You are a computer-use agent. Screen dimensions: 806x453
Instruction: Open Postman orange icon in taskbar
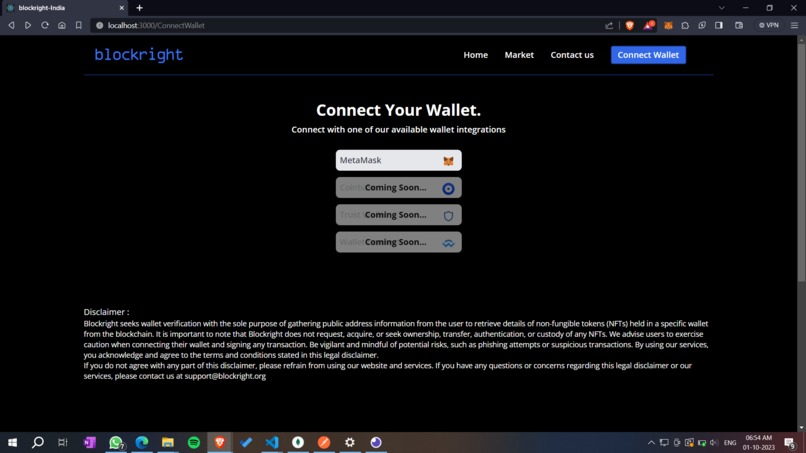tap(324, 442)
